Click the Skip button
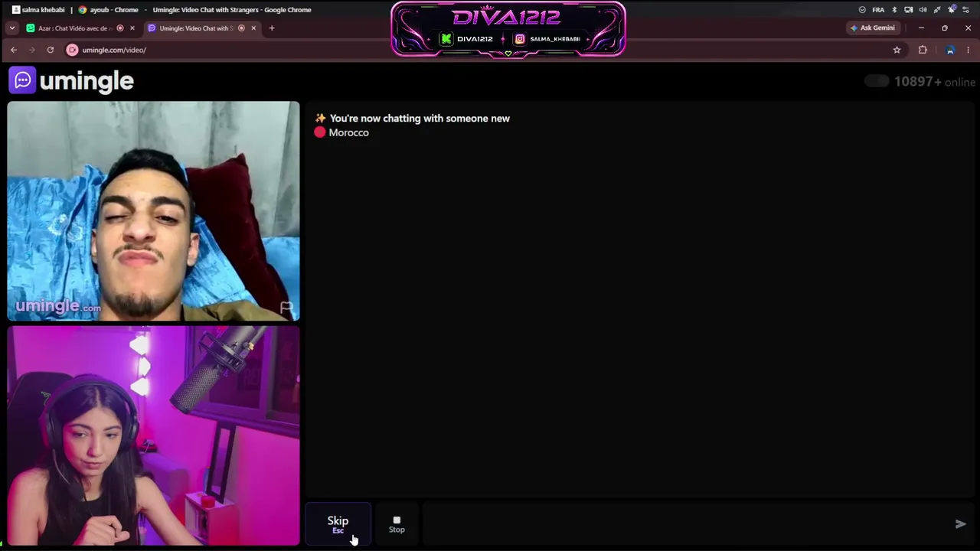The image size is (980, 551). tap(338, 524)
